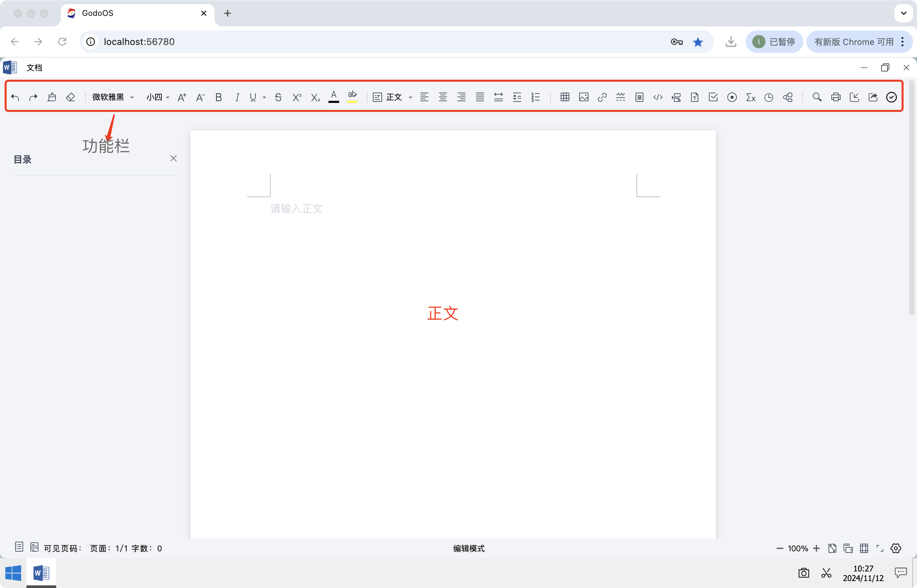Insert a text control
Screen dimensions: 917x588
point(695,97)
